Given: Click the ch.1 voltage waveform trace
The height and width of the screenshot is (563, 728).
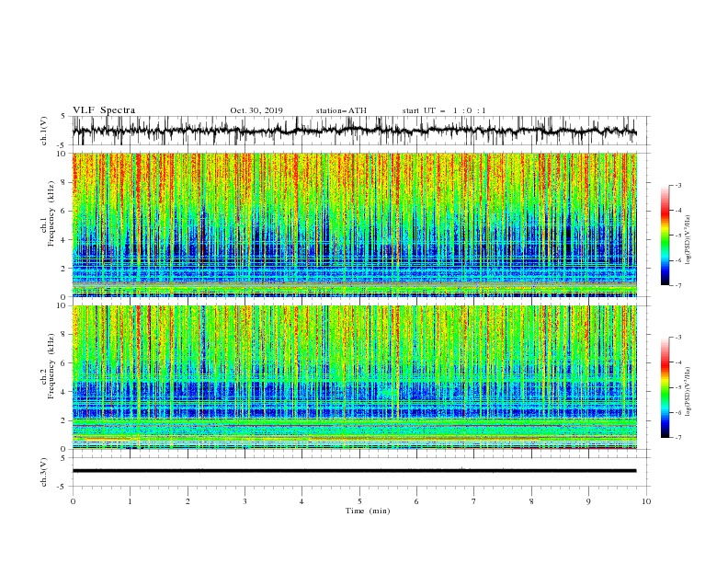Looking at the screenshot, I should coord(354,131).
